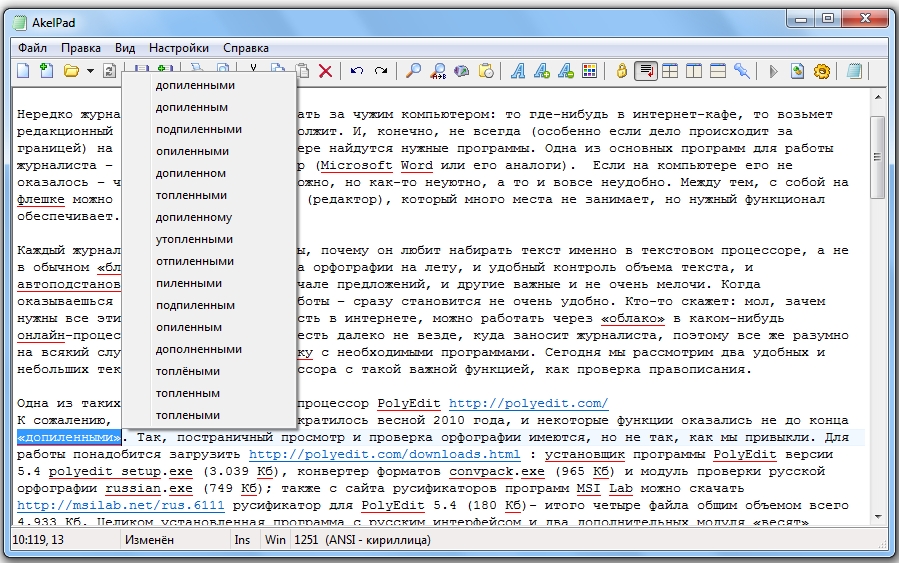Click the clipboard with clock icon
This screenshot has width=899, height=563.
[x=486, y=71]
